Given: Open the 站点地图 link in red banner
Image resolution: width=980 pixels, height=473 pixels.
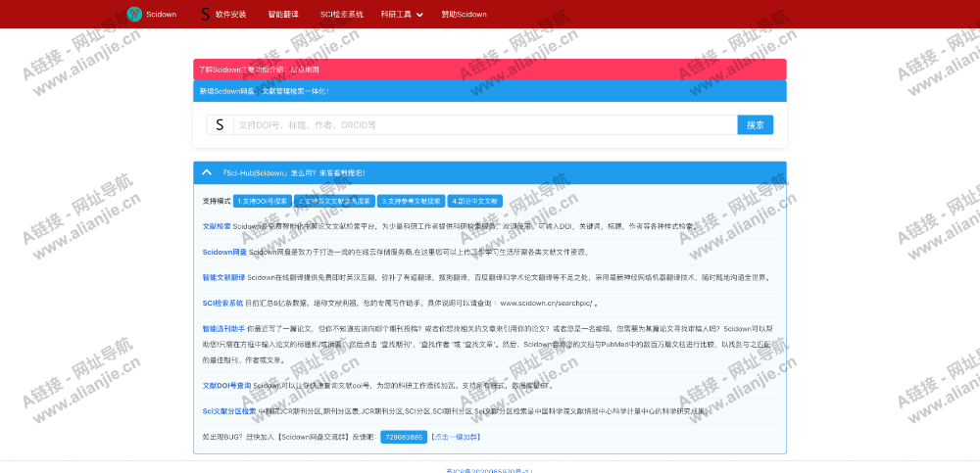Looking at the screenshot, I should (x=305, y=70).
